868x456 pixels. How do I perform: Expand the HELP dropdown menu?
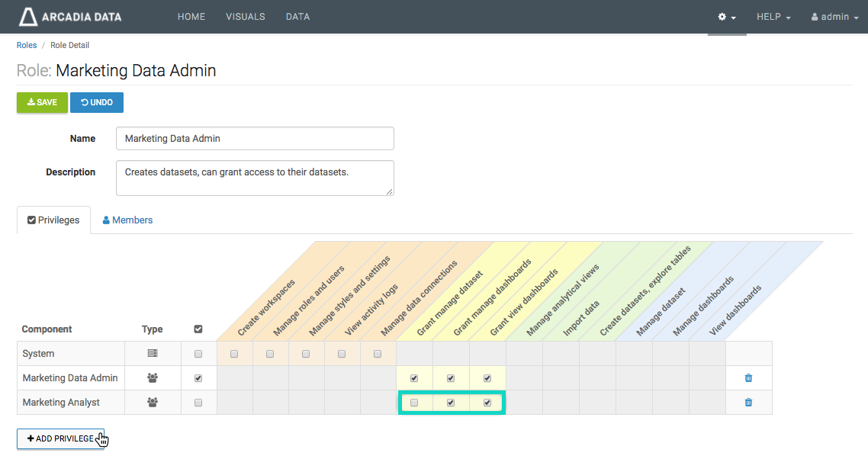pos(773,17)
